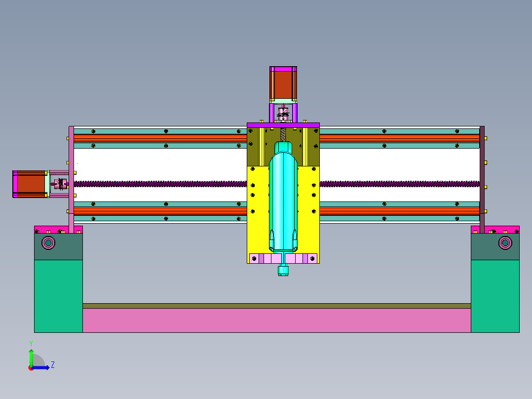This screenshot has width=532, height=399.
Task: Select the lower orange guide rail on right
Action: tap(400, 211)
